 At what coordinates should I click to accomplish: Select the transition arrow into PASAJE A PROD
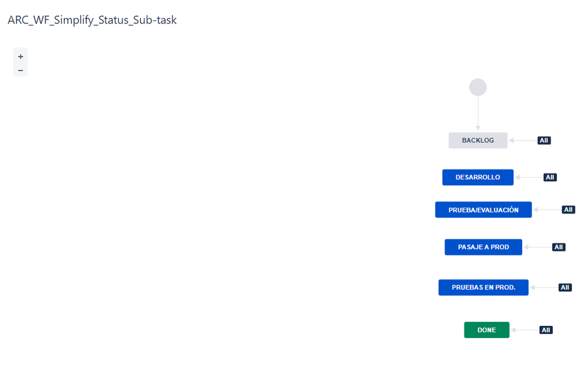pos(538,247)
